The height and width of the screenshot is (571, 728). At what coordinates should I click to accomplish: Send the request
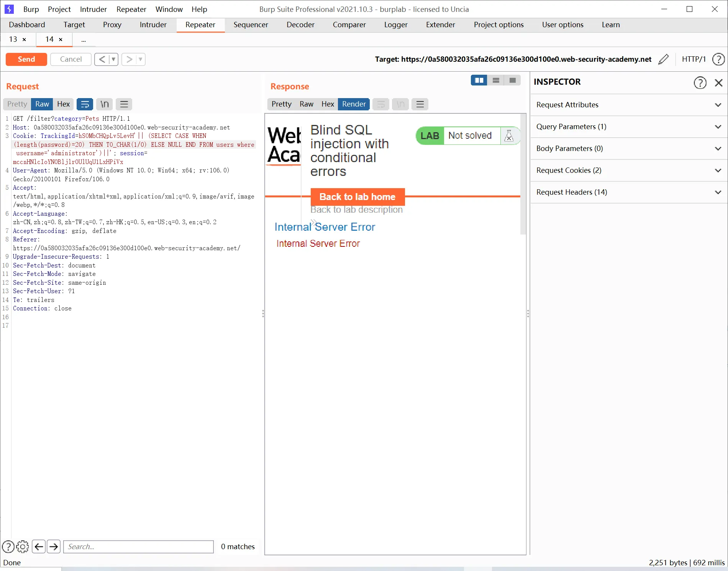pos(26,59)
